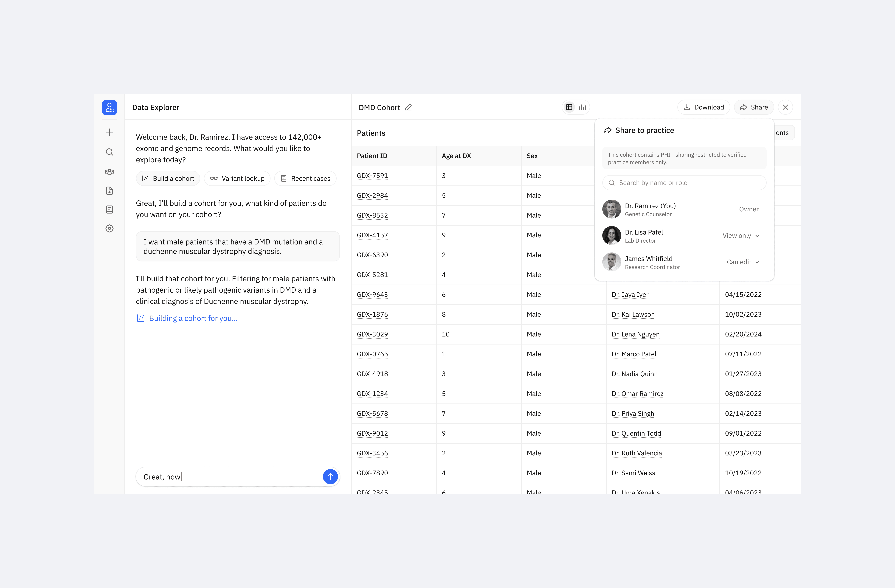This screenshot has height=588, width=895.
Task: Open search via sidebar magnifier icon
Action: [109, 152]
